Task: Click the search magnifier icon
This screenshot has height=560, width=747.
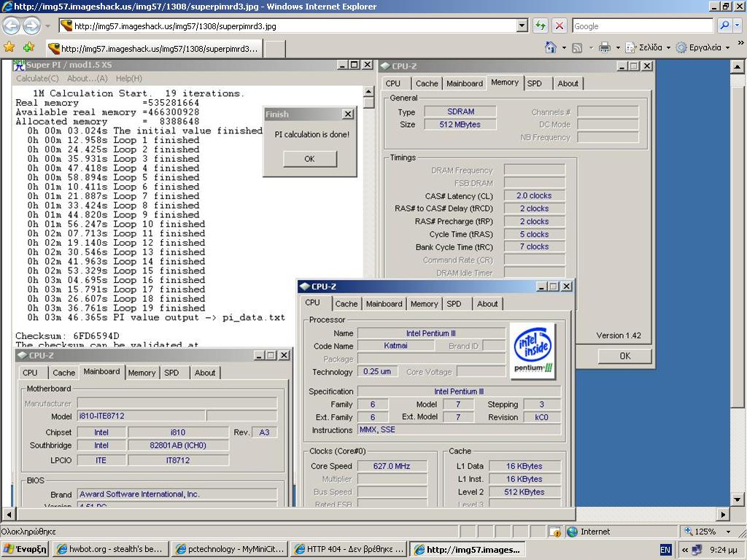Action: tap(724, 26)
